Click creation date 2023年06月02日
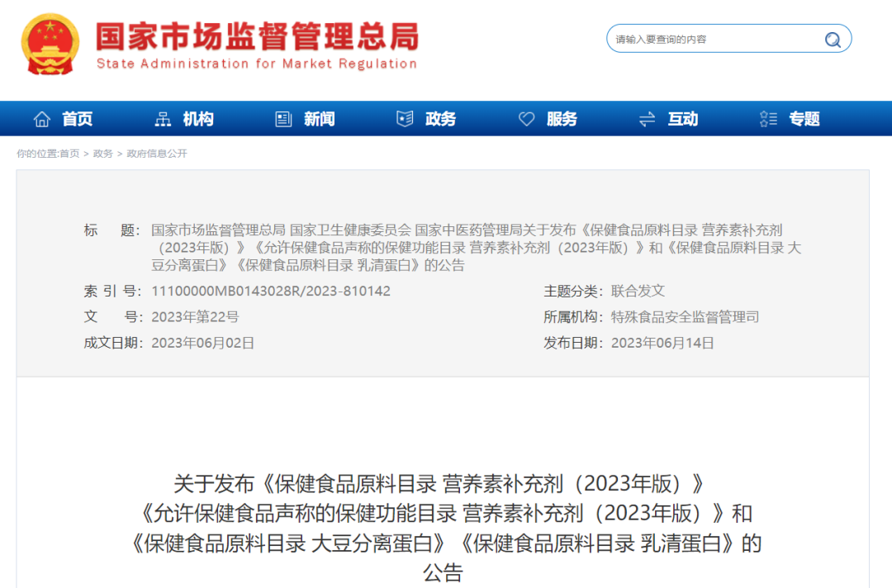The image size is (892, 588). click(x=202, y=343)
